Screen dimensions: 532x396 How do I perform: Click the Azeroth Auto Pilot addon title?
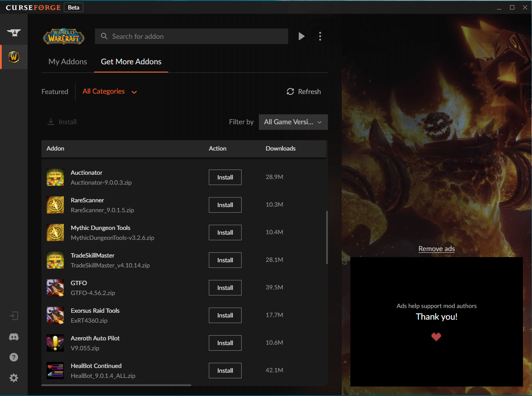pos(95,338)
